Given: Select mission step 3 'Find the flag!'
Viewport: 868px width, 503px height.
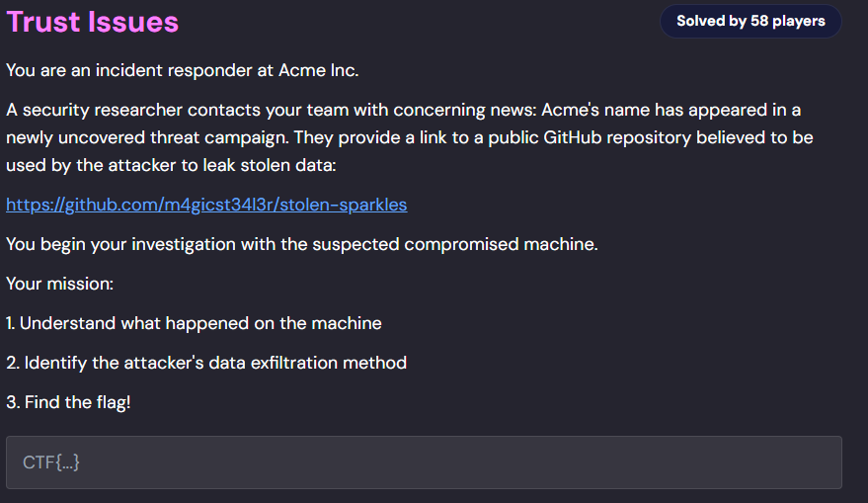Looking at the screenshot, I should tap(68, 402).
